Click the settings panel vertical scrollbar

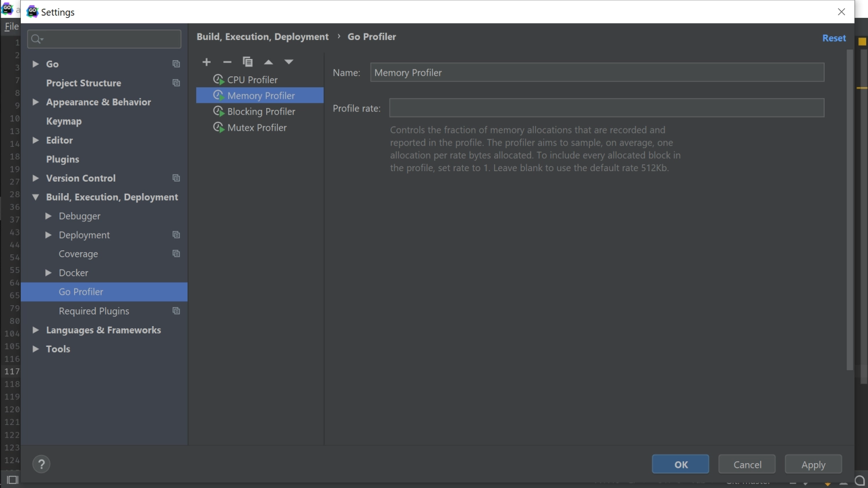pyautogui.click(x=849, y=209)
